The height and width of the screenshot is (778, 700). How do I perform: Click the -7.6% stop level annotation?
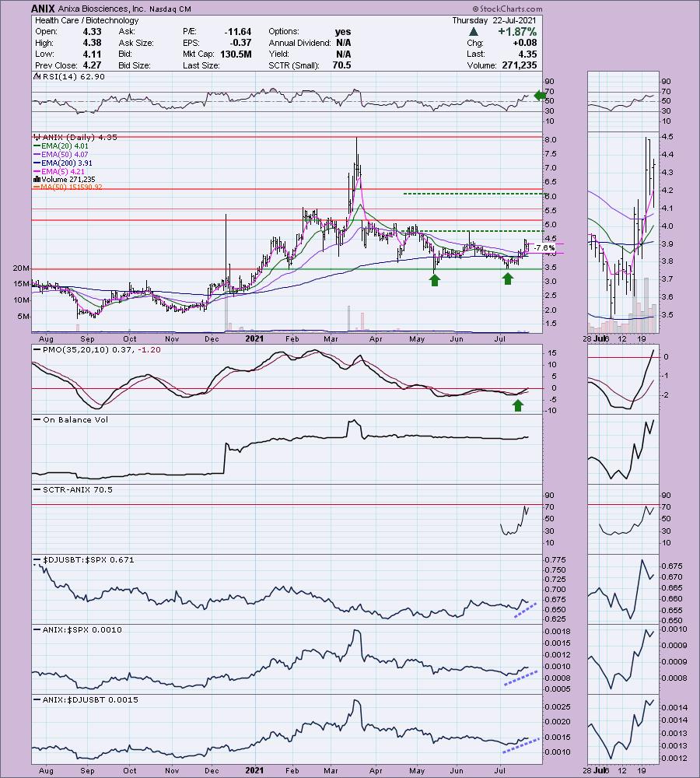[544, 247]
